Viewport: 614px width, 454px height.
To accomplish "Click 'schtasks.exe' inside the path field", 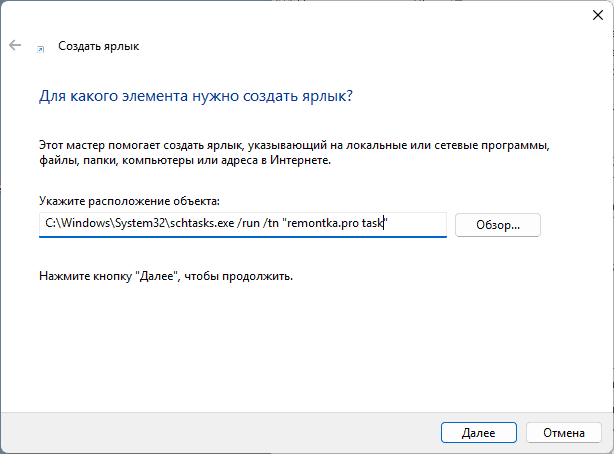I will tap(197, 224).
